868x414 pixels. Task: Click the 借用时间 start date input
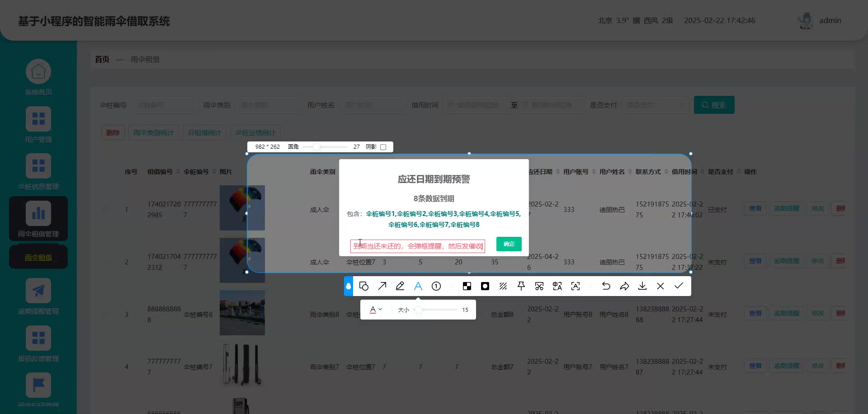tap(477, 105)
